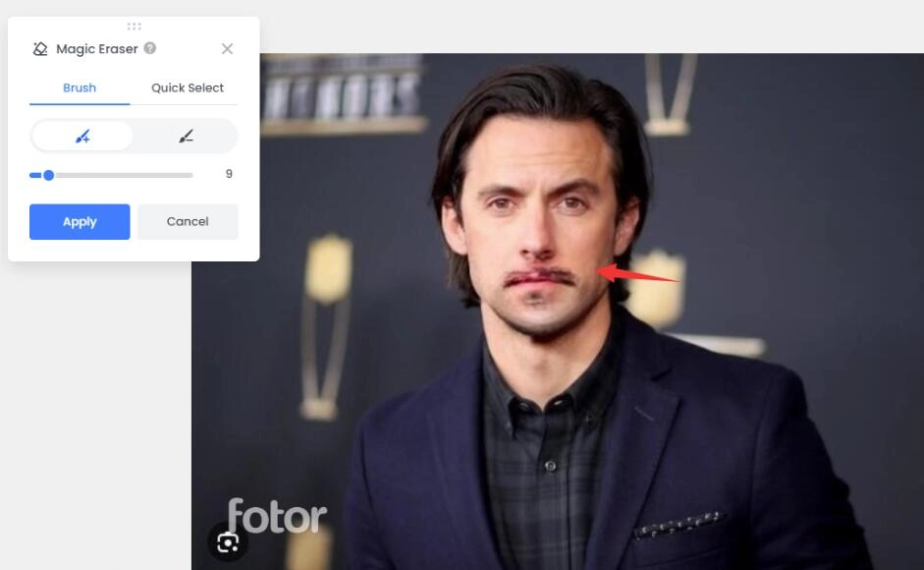Click the Magic Eraser title icon
Viewport: 924px width, 570px height.
click(40, 49)
